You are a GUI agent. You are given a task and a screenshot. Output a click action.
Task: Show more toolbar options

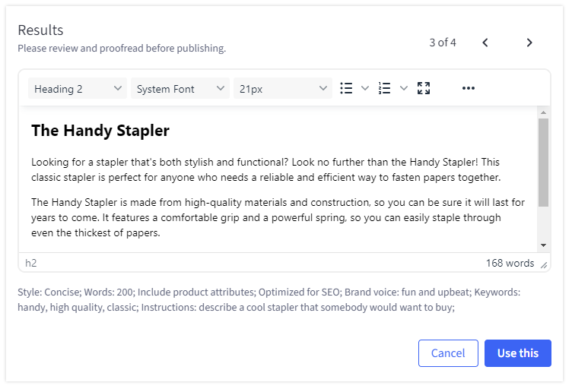pos(469,89)
